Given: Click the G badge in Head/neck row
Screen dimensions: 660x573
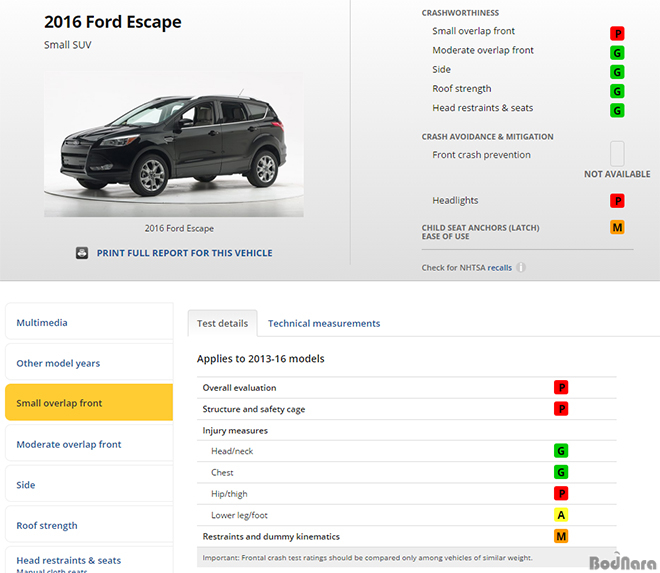Looking at the screenshot, I should pyautogui.click(x=561, y=451).
